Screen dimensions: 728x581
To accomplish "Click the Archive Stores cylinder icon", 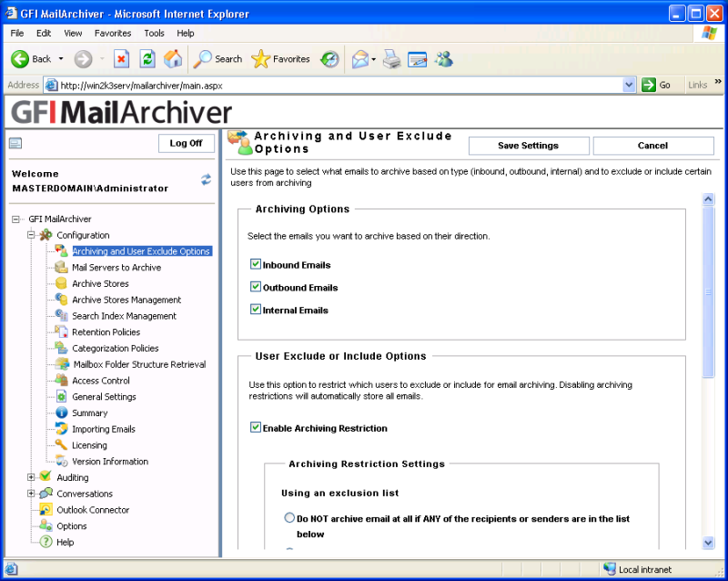I will (x=61, y=283).
